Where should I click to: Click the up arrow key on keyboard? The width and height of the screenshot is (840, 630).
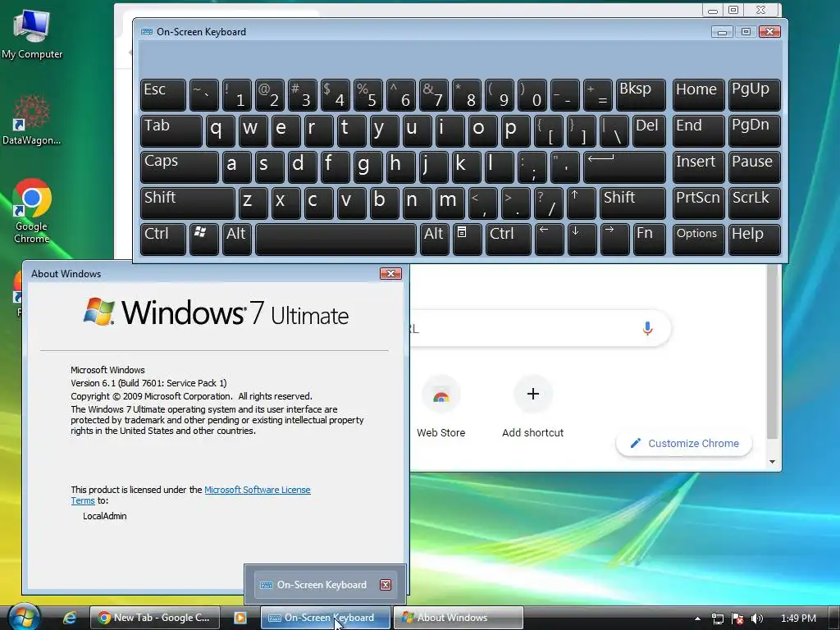[x=582, y=203]
